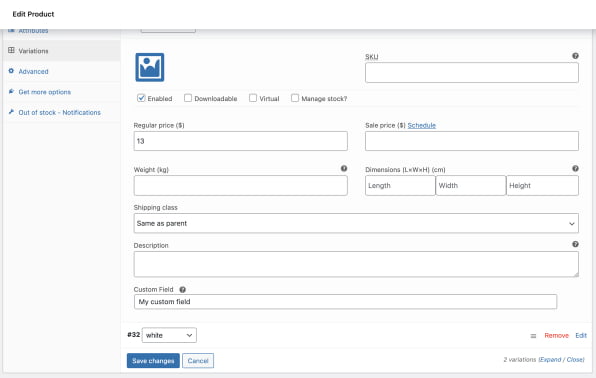596x378 pixels.
Task: Click the Weight (kg) input field
Action: pyautogui.click(x=241, y=186)
